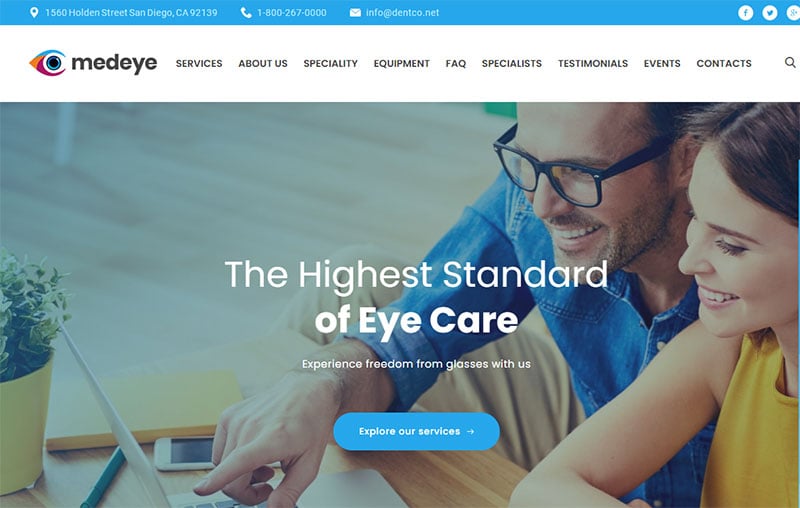Open the search magnifier icon

(x=790, y=62)
